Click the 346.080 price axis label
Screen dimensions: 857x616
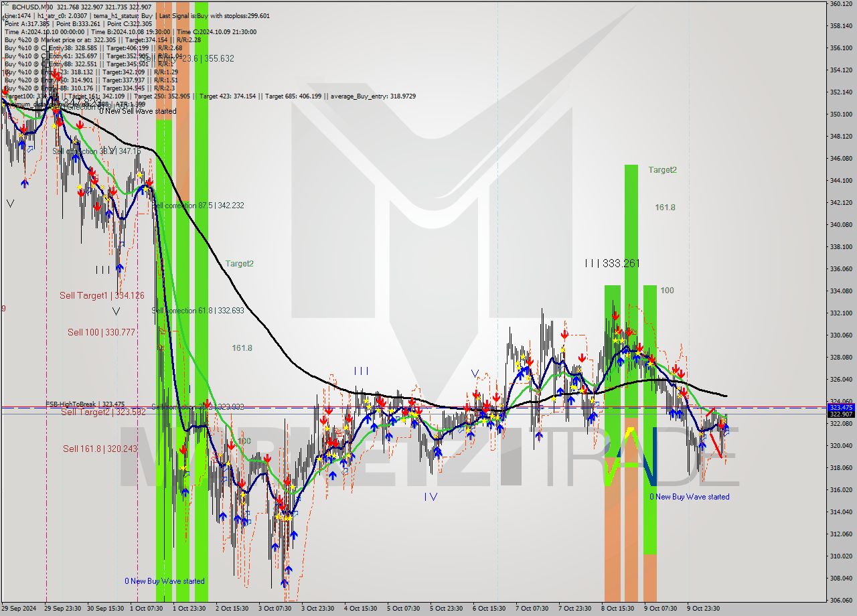pos(841,159)
